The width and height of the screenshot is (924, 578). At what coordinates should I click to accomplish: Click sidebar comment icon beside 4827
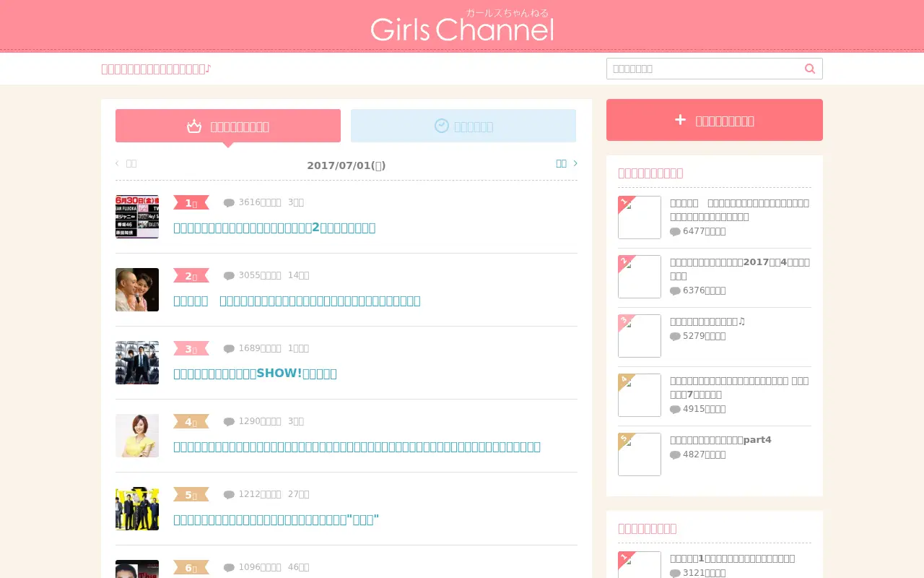[675, 454]
